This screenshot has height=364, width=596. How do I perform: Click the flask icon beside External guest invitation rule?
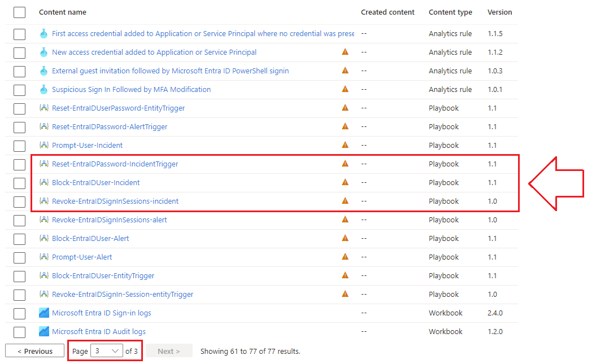[44, 71]
